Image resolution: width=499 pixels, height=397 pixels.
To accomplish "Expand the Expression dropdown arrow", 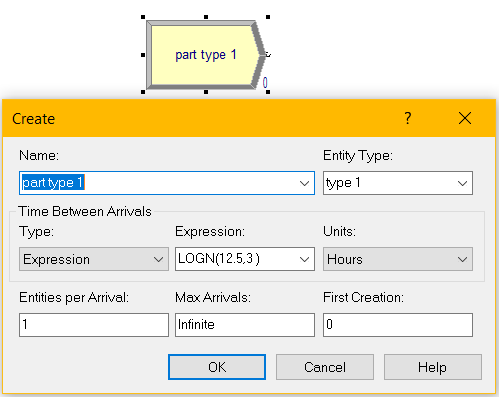I will pos(304,259).
